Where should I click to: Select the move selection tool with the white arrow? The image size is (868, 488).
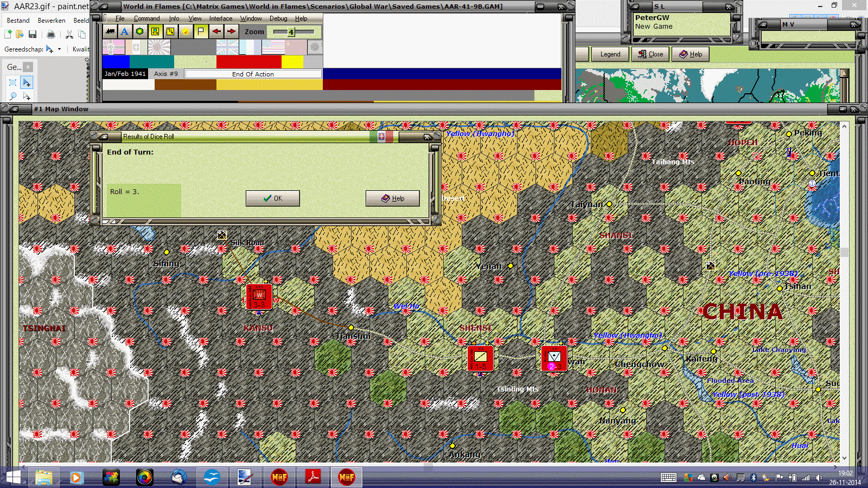(x=27, y=96)
